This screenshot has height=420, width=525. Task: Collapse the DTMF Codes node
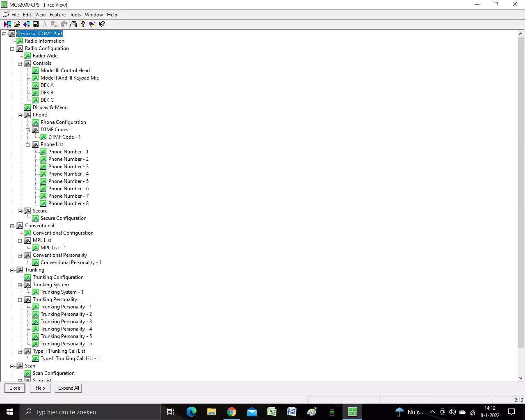click(x=28, y=130)
